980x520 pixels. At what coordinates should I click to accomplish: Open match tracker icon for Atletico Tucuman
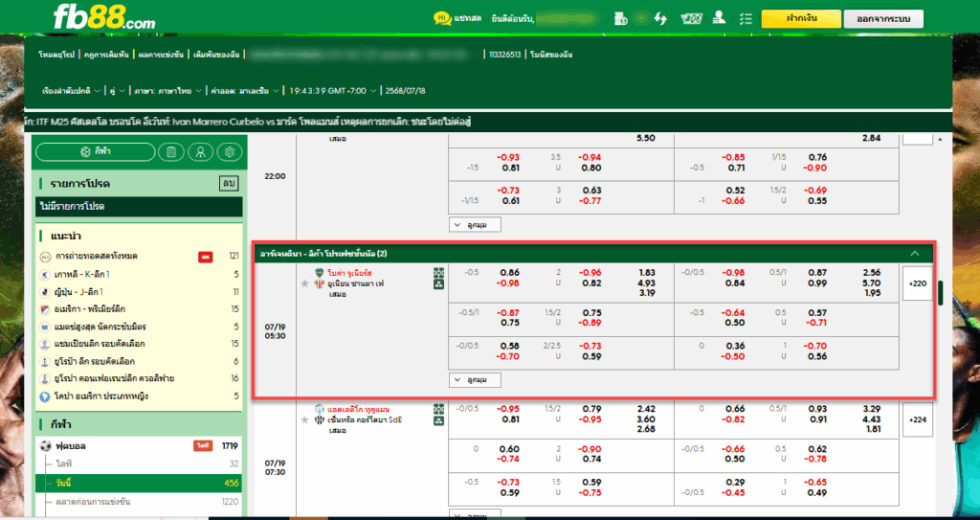pyautogui.click(x=438, y=409)
